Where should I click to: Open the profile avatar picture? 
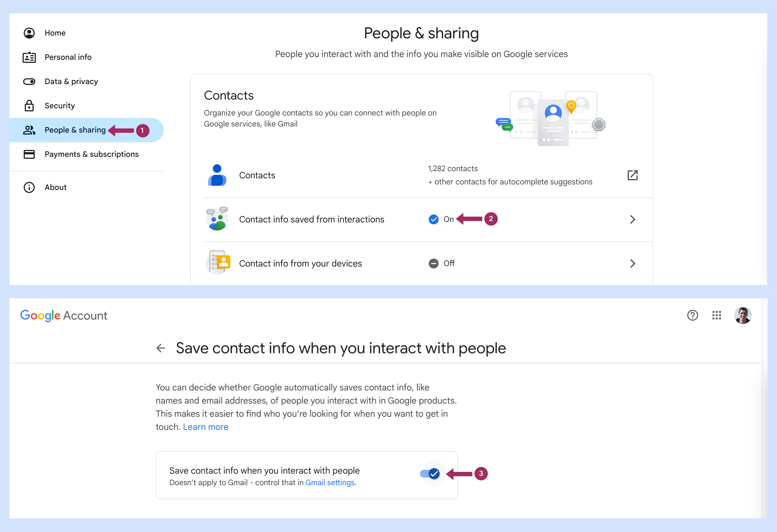(743, 315)
